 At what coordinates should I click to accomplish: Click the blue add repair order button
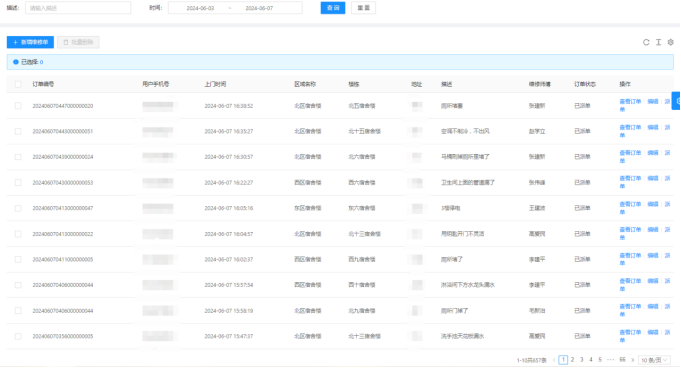pos(30,42)
